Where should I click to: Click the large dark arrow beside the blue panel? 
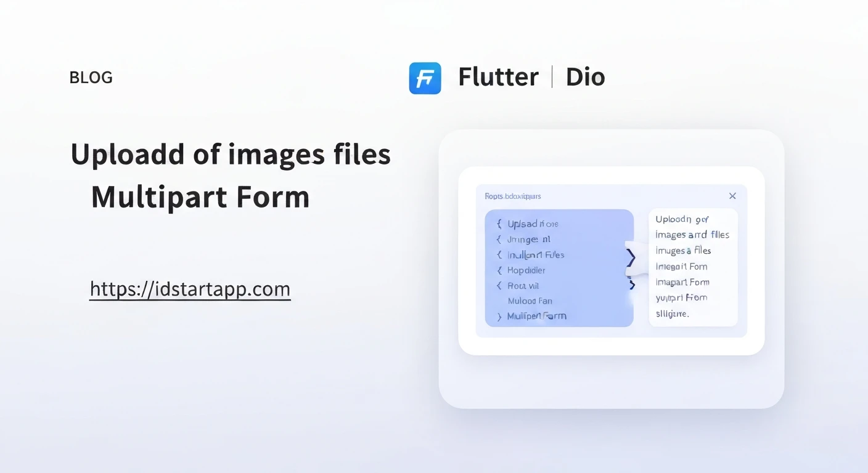(x=630, y=257)
